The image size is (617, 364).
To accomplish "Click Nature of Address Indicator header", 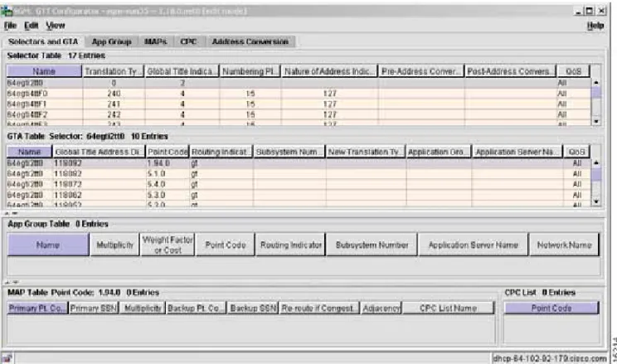I will click(x=329, y=71).
